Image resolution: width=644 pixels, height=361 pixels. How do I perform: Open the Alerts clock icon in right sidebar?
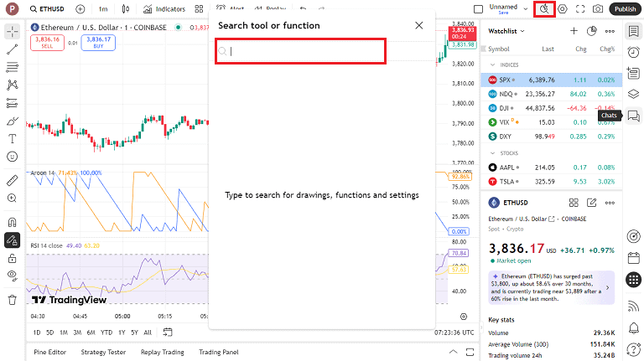633,52
